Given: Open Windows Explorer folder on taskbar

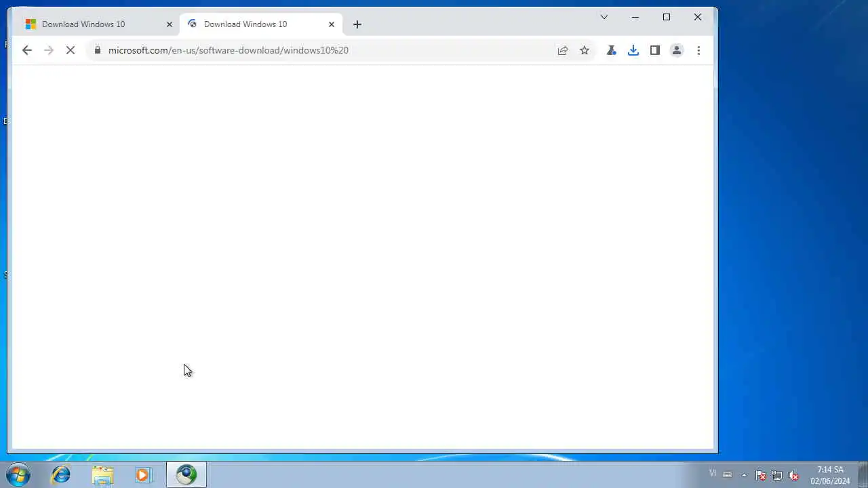Looking at the screenshot, I should pyautogui.click(x=102, y=474).
